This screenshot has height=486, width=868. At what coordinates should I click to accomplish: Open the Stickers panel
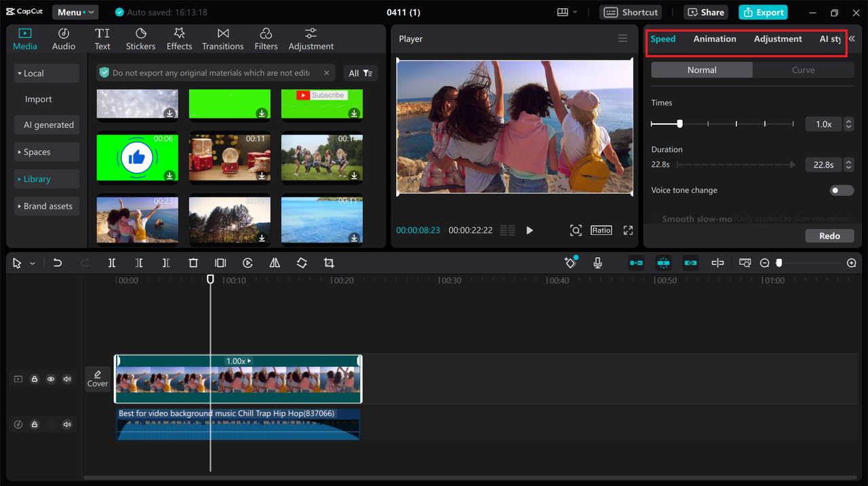click(x=140, y=39)
